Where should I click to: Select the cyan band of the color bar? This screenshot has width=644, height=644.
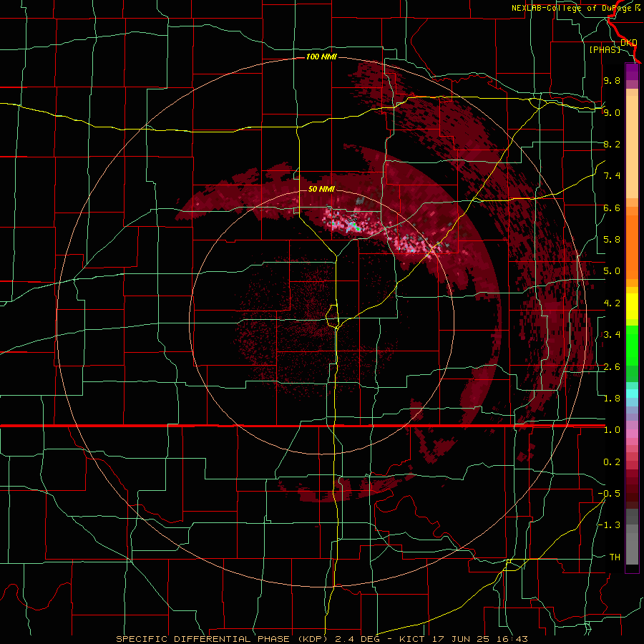(632, 394)
